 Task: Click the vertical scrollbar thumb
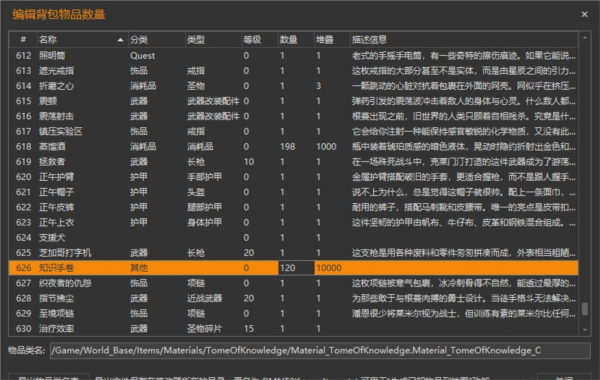click(x=585, y=309)
